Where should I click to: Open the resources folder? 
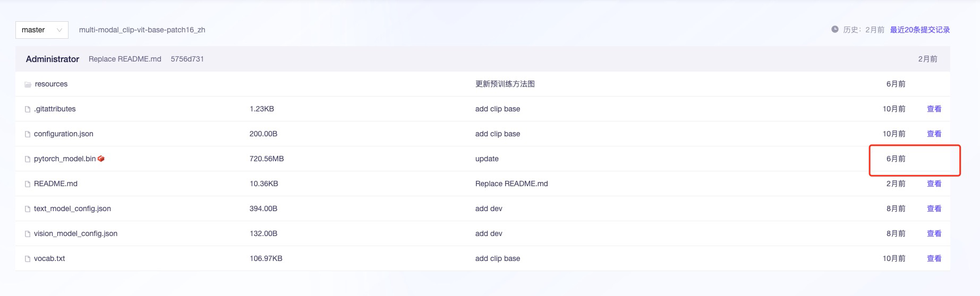(x=51, y=84)
